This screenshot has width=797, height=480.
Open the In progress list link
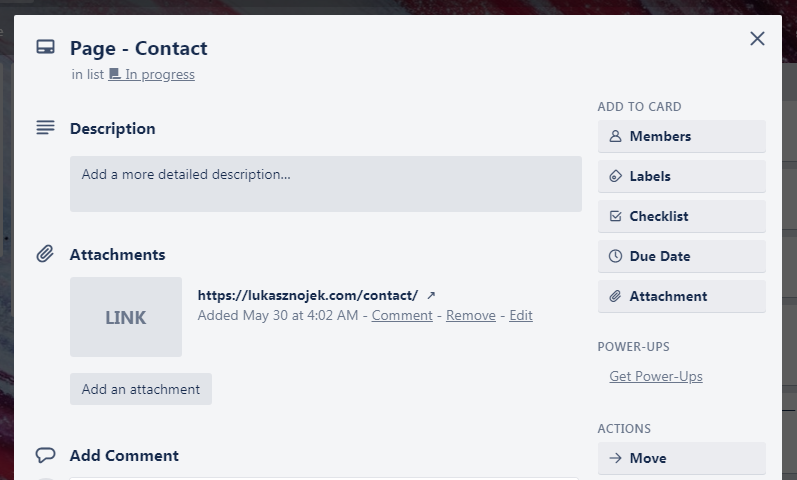click(151, 74)
